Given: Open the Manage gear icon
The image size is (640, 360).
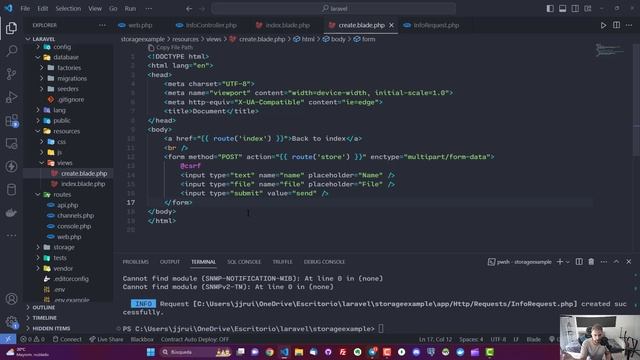Looking at the screenshot, I should pos(11,322).
